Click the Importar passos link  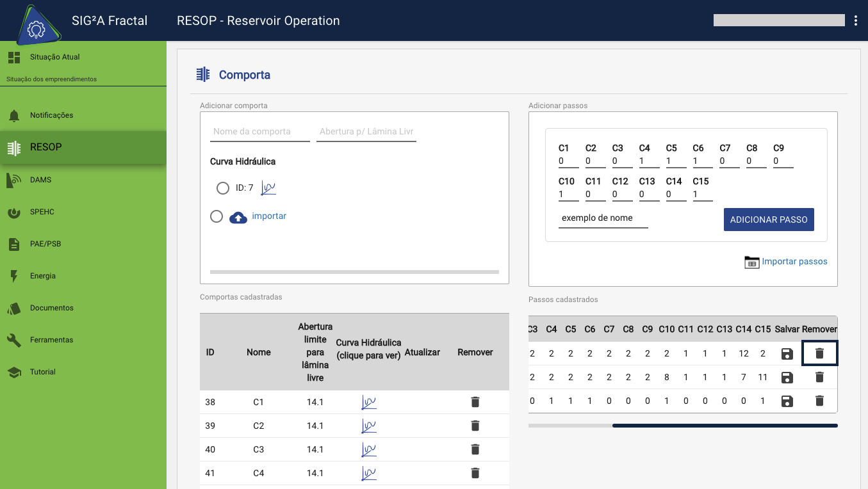pos(794,262)
